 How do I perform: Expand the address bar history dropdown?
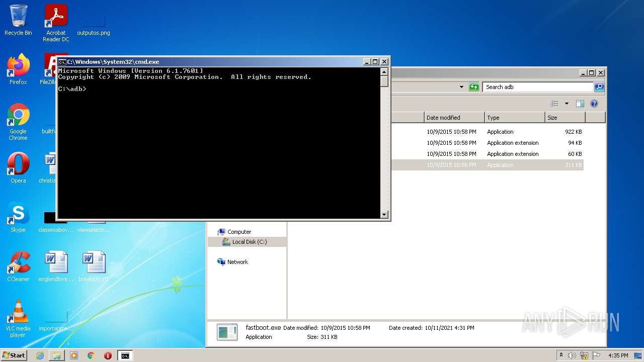point(461,87)
